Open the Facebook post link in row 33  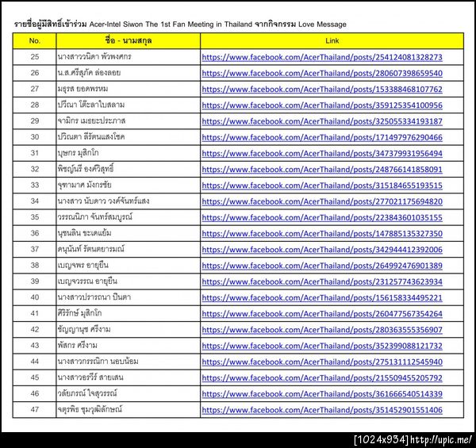pos(322,186)
